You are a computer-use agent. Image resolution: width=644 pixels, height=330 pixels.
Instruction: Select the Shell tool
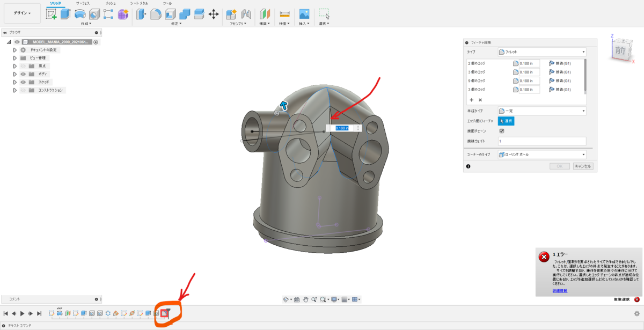point(170,14)
